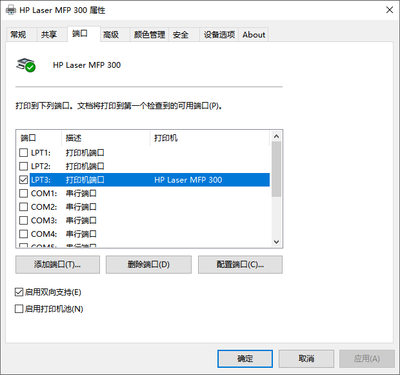Select the COM1: port label
This screenshot has height=375, width=400.
pos(44,193)
